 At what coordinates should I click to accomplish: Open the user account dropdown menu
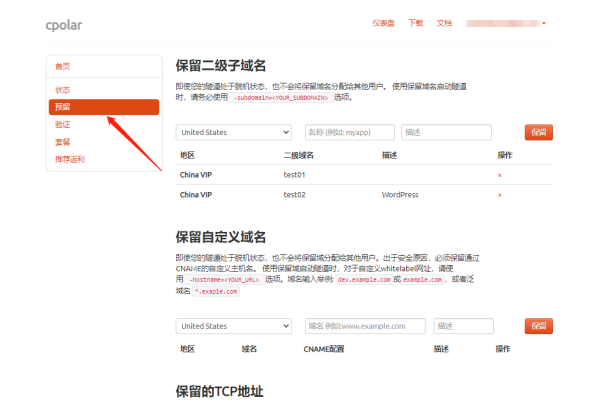click(506, 23)
